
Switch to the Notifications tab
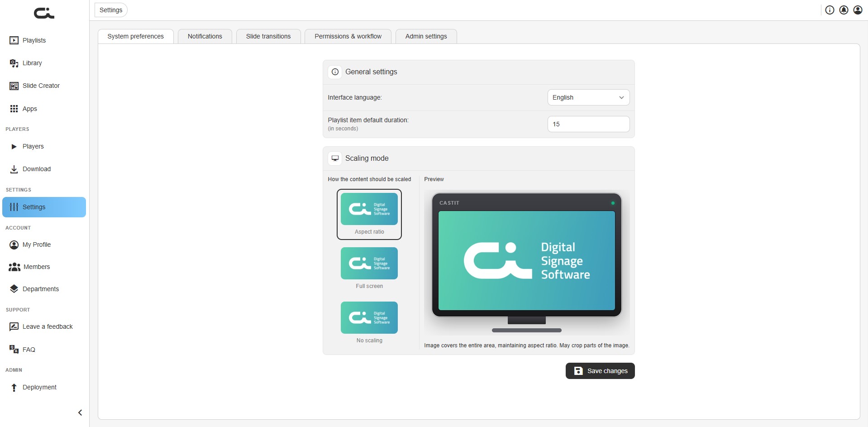click(x=205, y=36)
